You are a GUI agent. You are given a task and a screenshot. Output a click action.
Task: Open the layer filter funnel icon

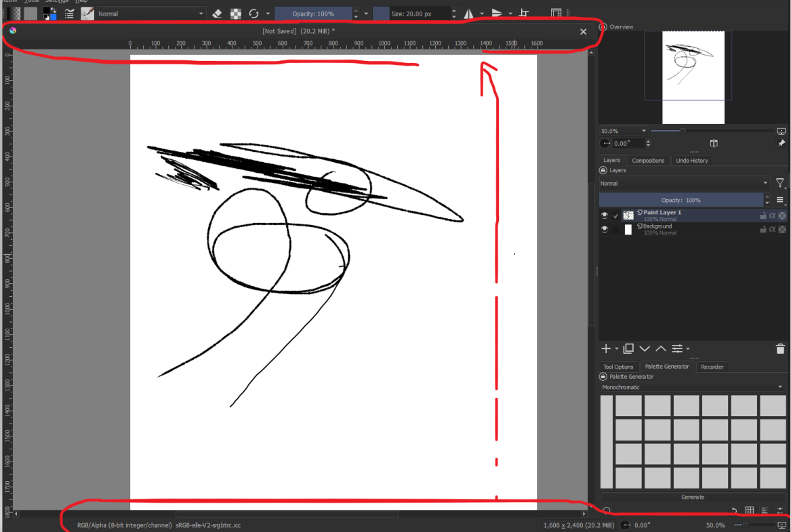(x=780, y=183)
